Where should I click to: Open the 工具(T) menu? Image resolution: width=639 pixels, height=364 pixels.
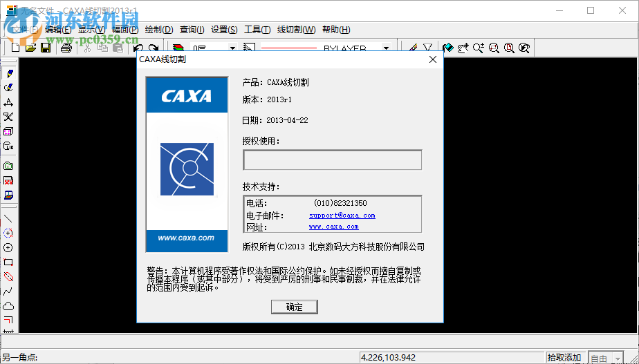(x=257, y=30)
